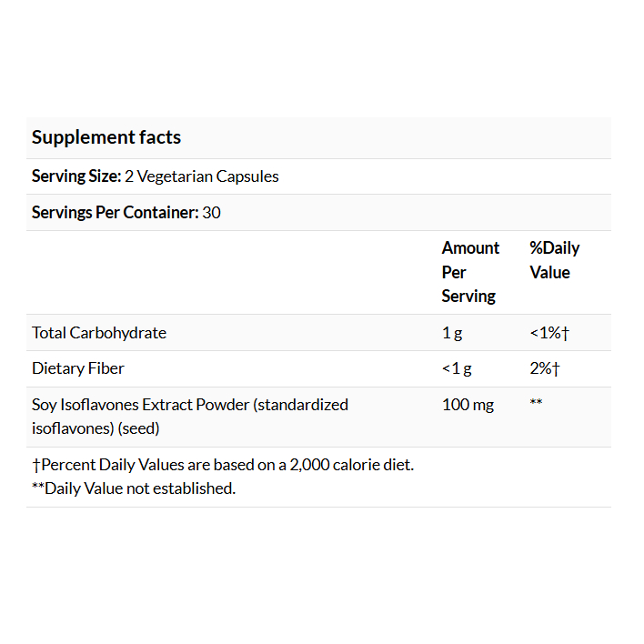Viewport: 644px width, 644px height.
Task: Click the 1 g carbohydrate amount
Action: 452,333
